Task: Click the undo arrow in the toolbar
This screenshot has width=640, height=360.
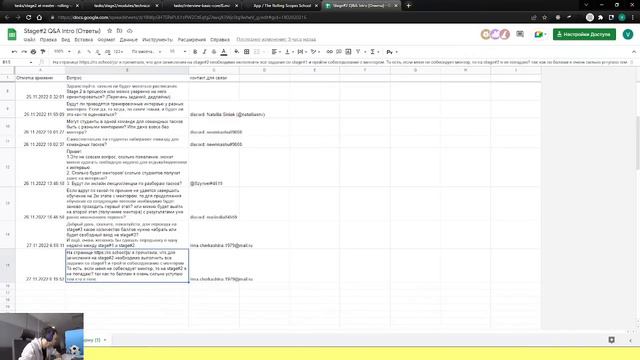Action: tap(14, 52)
